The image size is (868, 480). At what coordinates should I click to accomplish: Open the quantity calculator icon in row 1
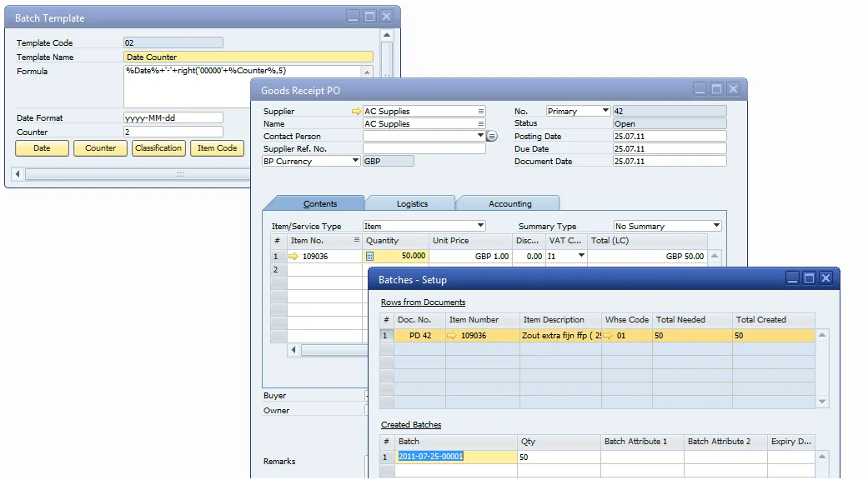tap(369, 256)
